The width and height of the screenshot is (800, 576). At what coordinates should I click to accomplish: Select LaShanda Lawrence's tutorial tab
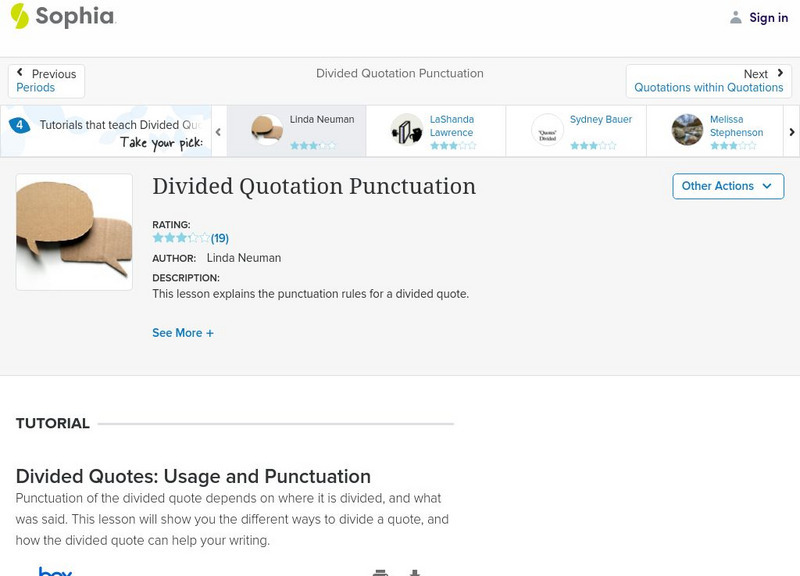pyautogui.click(x=436, y=131)
